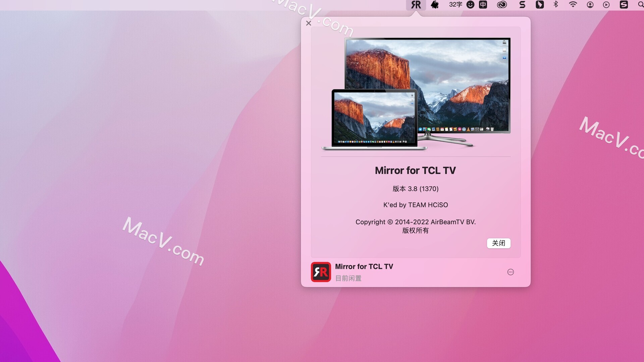The image size is (644, 362).
Task: Open the Mirror for TCL TV menu bar icon
Action: click(x=416, y=5)
